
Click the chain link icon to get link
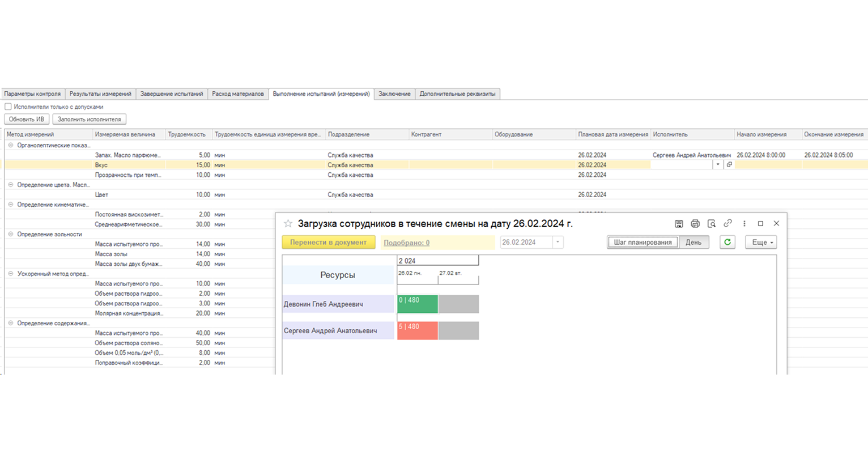[728, 224]
